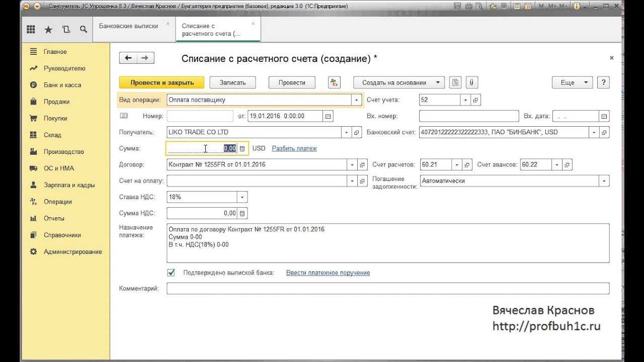Close the document form with x
Screen dimensions: 644x362
(x=612, y=58)
